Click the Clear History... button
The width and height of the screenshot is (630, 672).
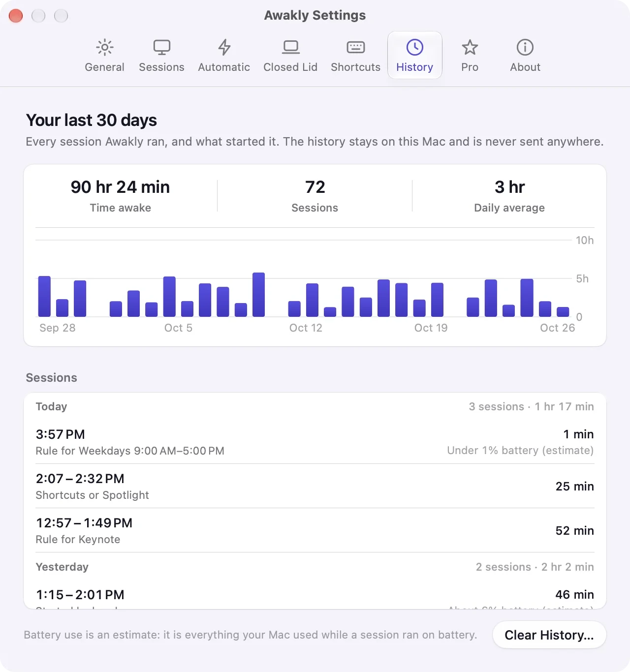point(549,635)
